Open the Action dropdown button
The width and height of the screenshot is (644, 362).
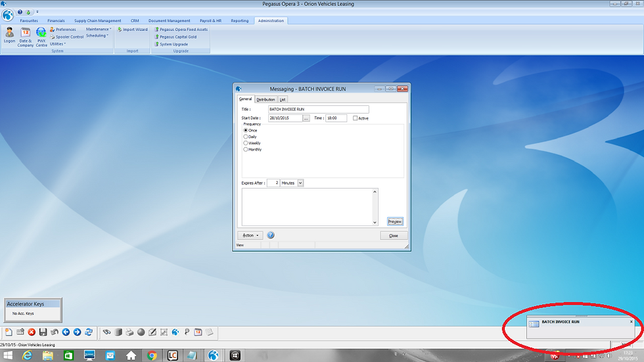pyautogui.click(x=250, y=236)
